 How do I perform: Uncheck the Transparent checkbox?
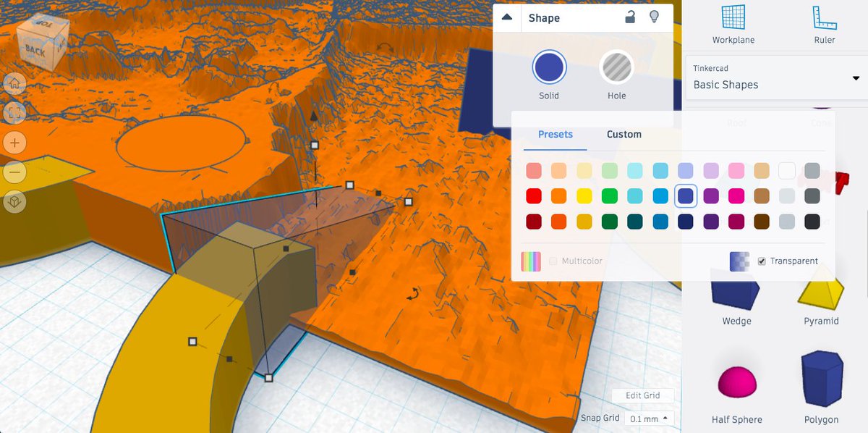pos(762,261)
